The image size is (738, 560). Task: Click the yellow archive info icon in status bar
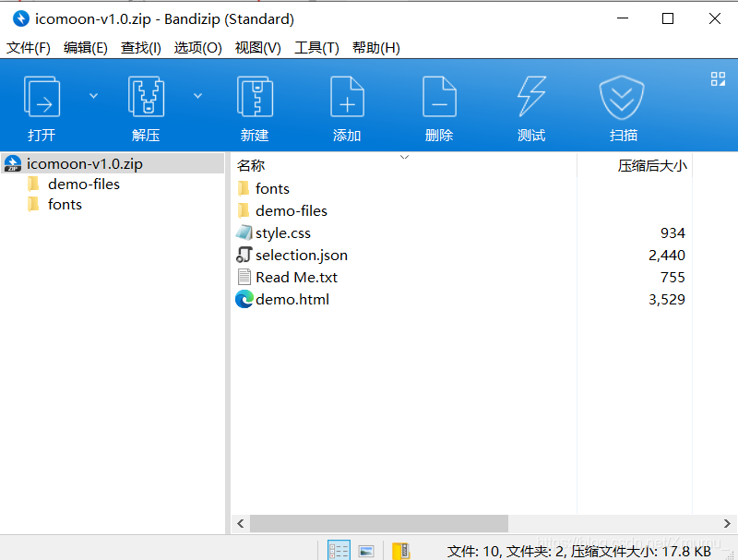coord(401,551)
